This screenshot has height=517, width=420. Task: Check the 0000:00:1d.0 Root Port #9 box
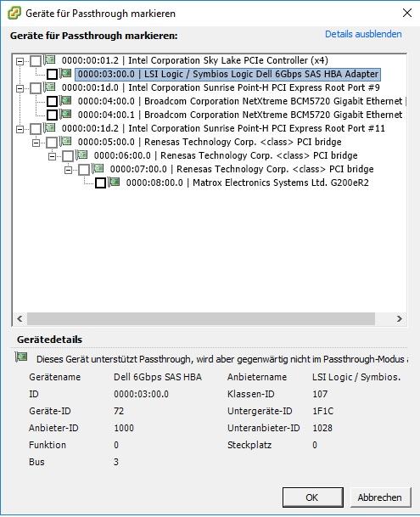click(x=36, y=88)
